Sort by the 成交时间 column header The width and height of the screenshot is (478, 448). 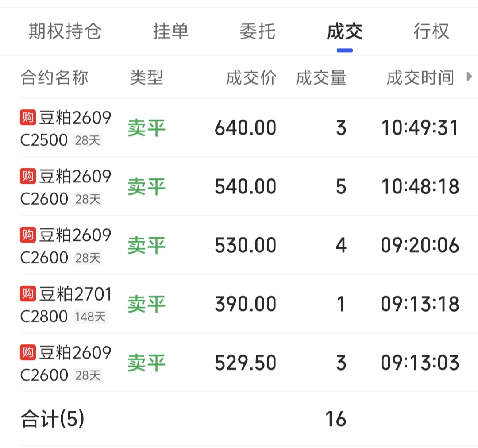(421, 77)
